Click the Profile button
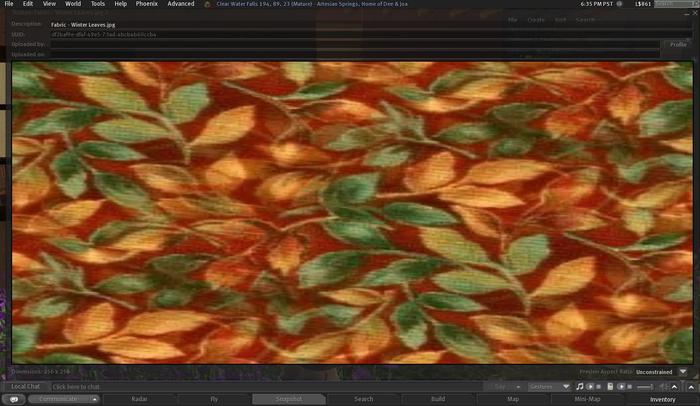The width and height of the screenshot is (700, 406). click(678, 45)
